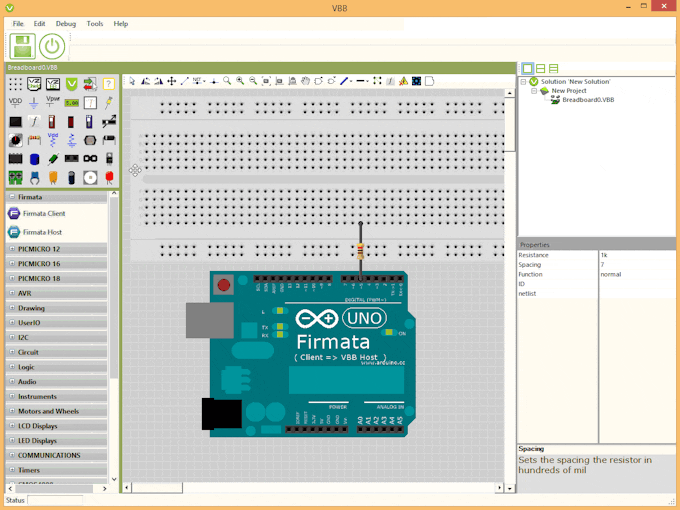
Task: Click the green power run button
Action: [x=52, y=46]
